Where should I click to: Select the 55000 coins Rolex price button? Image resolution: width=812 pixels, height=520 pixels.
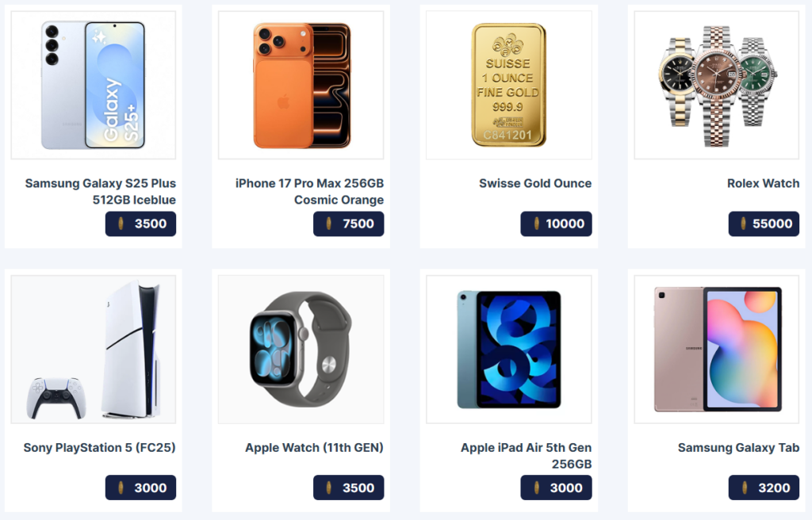(764, 224)
